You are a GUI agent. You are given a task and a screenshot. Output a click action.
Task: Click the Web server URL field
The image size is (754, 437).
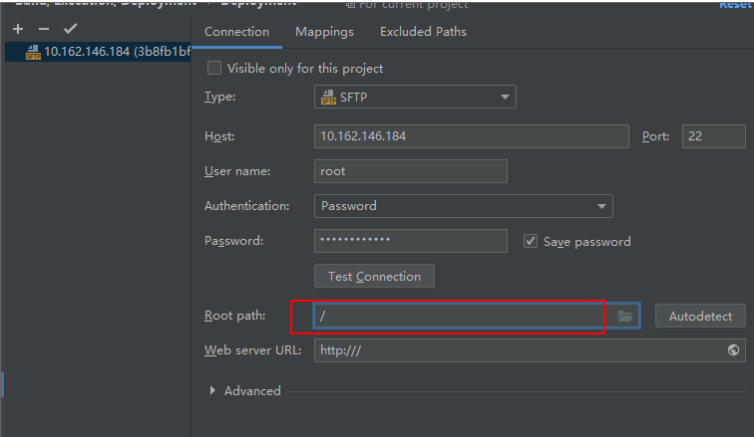(x=515, y=350)
